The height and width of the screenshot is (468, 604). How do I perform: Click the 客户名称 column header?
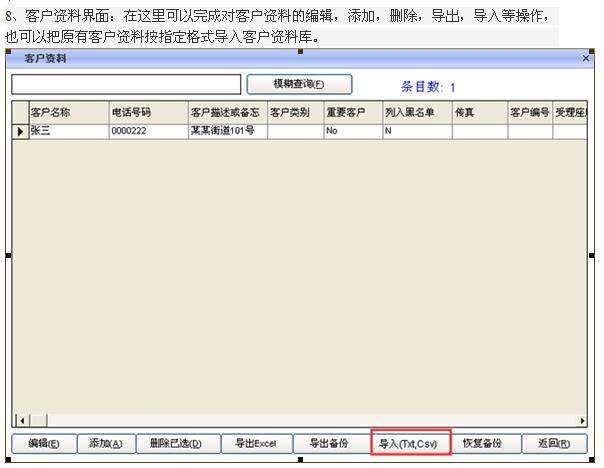69,112
